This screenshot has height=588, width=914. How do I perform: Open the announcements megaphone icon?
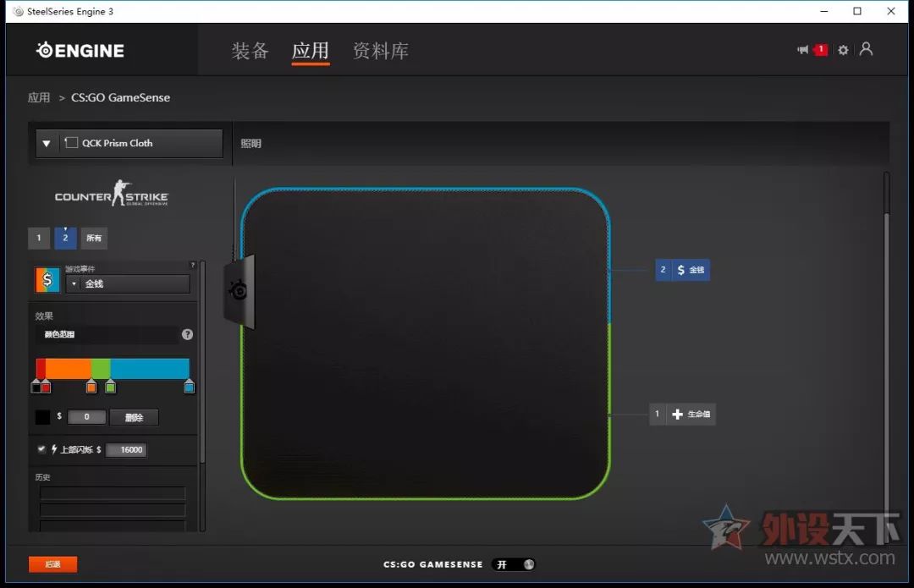802,50
